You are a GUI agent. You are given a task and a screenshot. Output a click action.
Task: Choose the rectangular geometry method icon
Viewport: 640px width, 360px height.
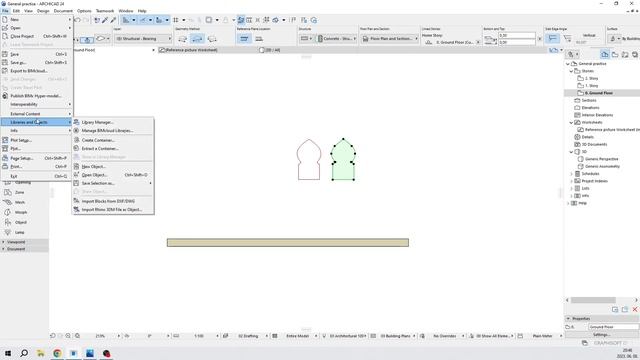197,39
